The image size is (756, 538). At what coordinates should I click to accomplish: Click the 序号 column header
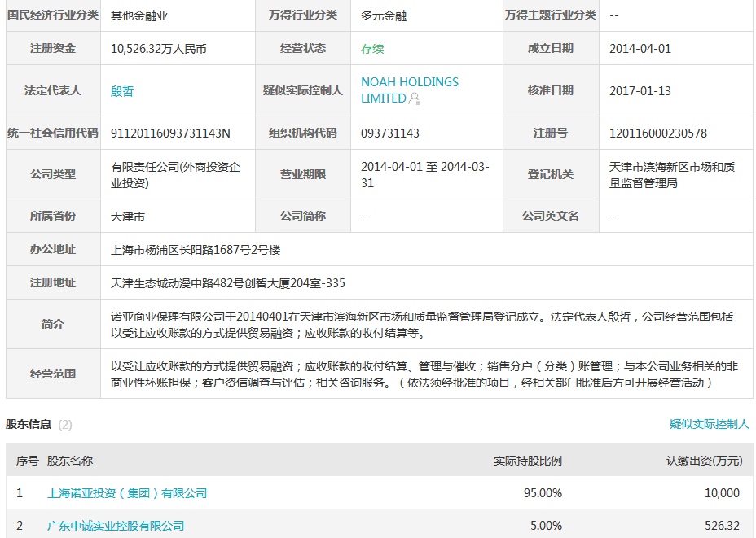pos(27,461)
